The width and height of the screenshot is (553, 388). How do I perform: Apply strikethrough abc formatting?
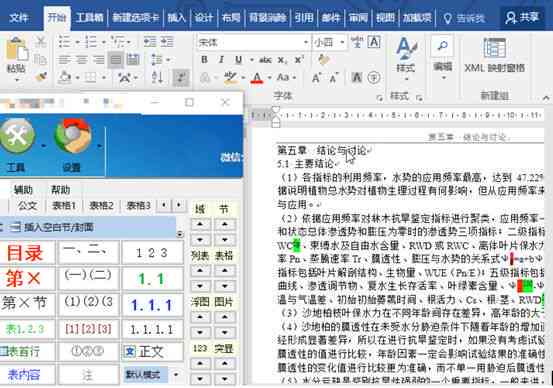pyautogui.click(x=265, y=60)
